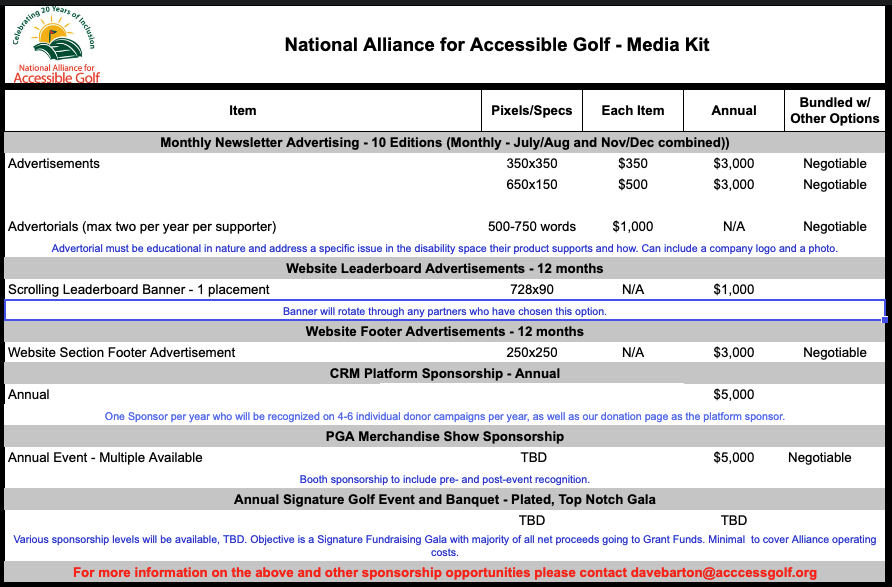892x587 pixels.
Task: Click TBD in the Annual Event row
Action: coord(534,457)
